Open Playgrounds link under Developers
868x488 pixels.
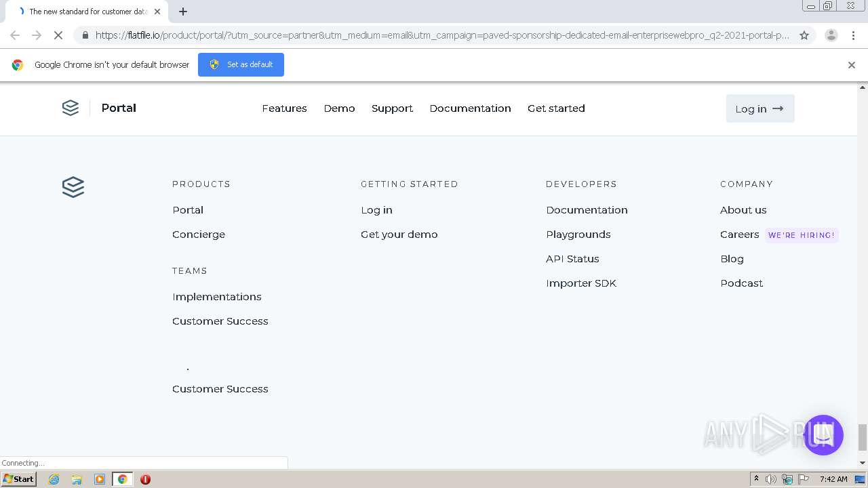coord(578,235)
